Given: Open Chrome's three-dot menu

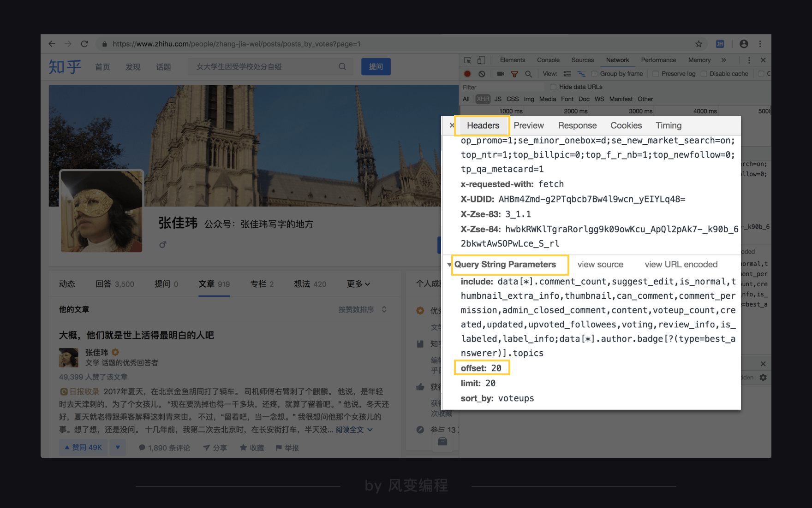Looking at the screenshot, I should [x=761, y=44].
